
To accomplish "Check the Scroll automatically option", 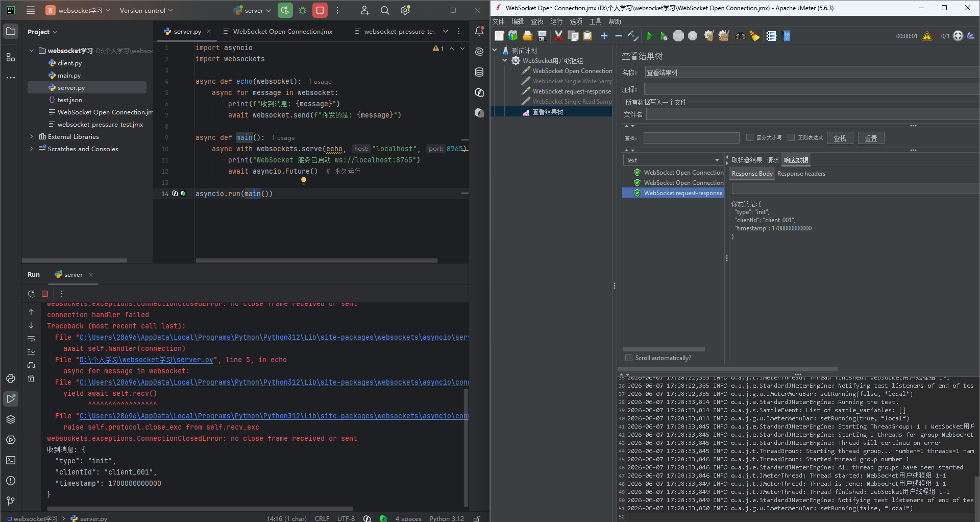I will (629, 358).
